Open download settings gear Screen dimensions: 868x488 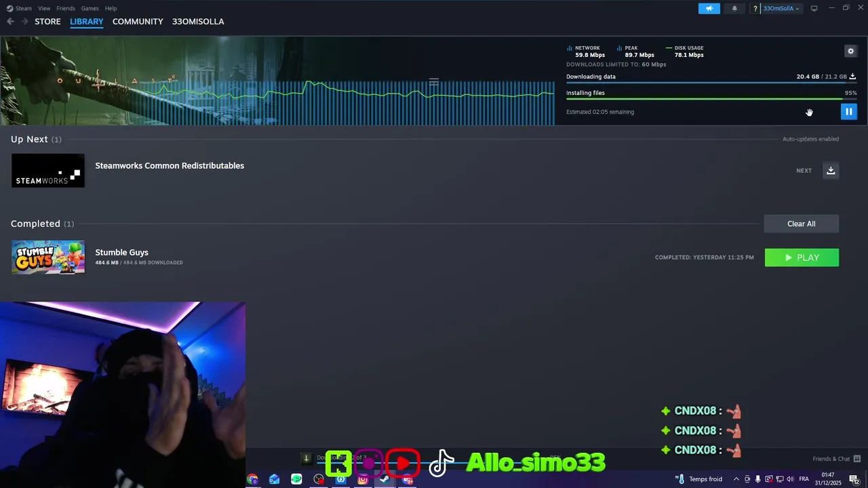point(850,51)
